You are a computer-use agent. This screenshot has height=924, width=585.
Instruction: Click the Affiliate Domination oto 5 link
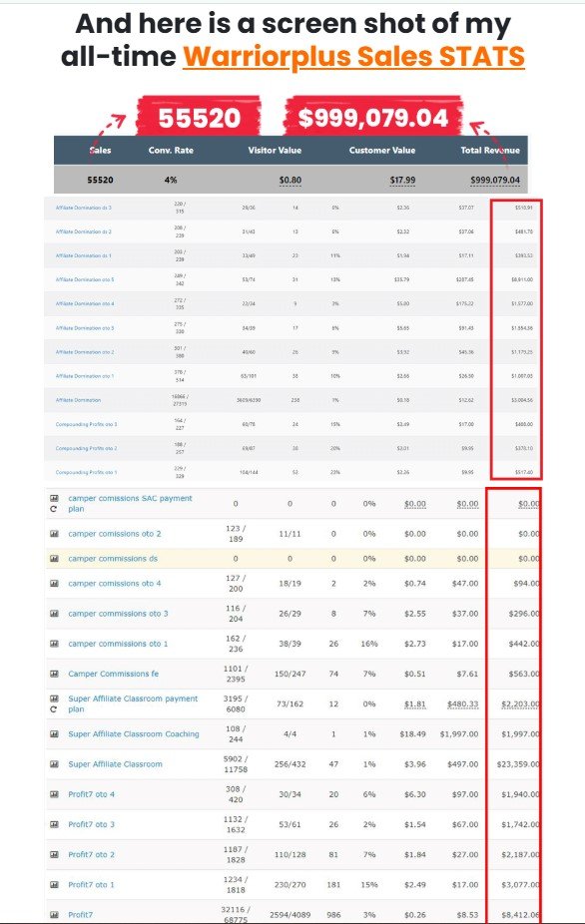point(85,280)
